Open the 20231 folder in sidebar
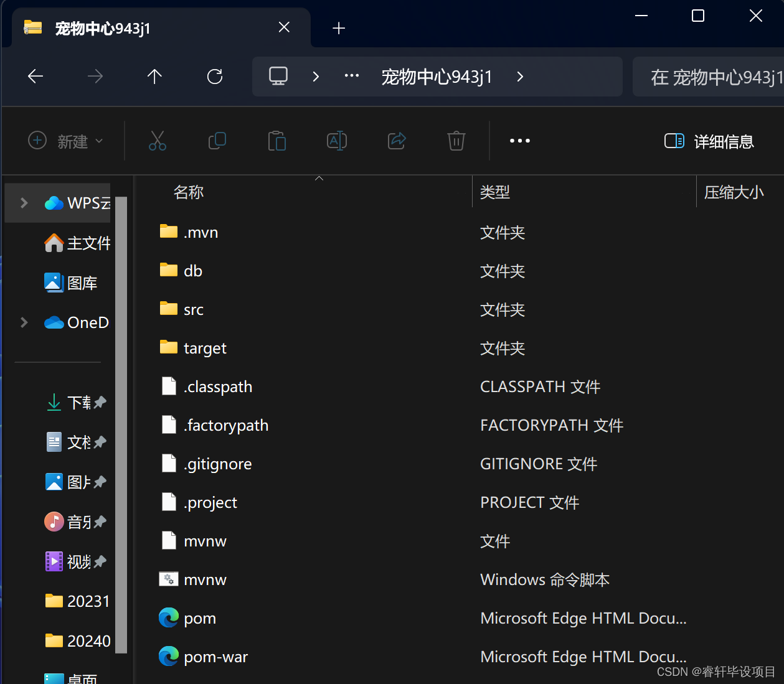784x684 pixels. click(78, 601)
